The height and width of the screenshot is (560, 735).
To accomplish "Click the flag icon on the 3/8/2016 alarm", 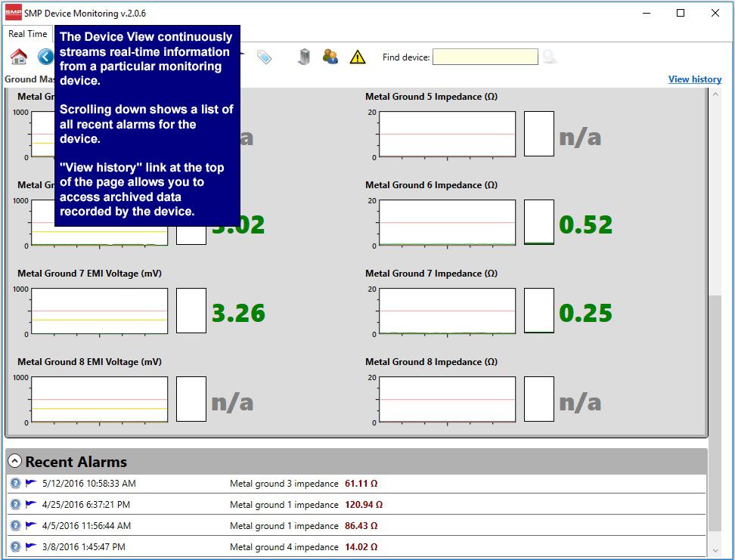I will pos(30,546).
